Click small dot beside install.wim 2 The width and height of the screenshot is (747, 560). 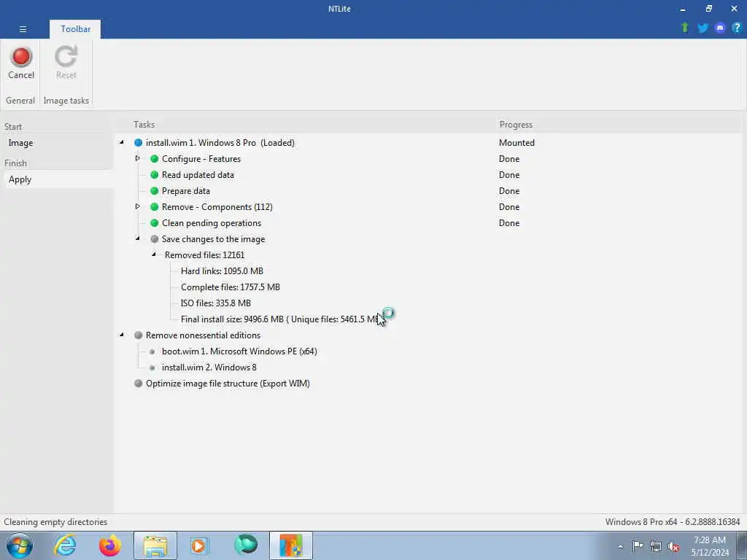(x=152, y=367)
